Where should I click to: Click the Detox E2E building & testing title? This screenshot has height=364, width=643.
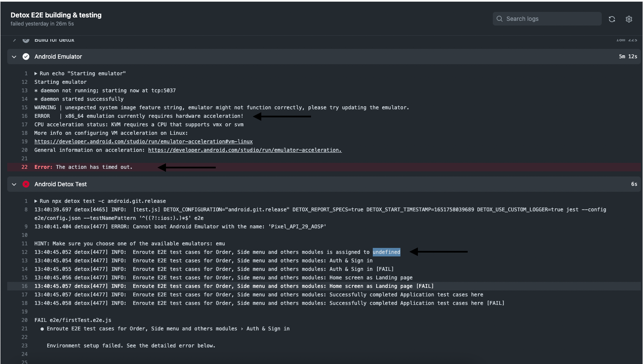click(56, 15)
